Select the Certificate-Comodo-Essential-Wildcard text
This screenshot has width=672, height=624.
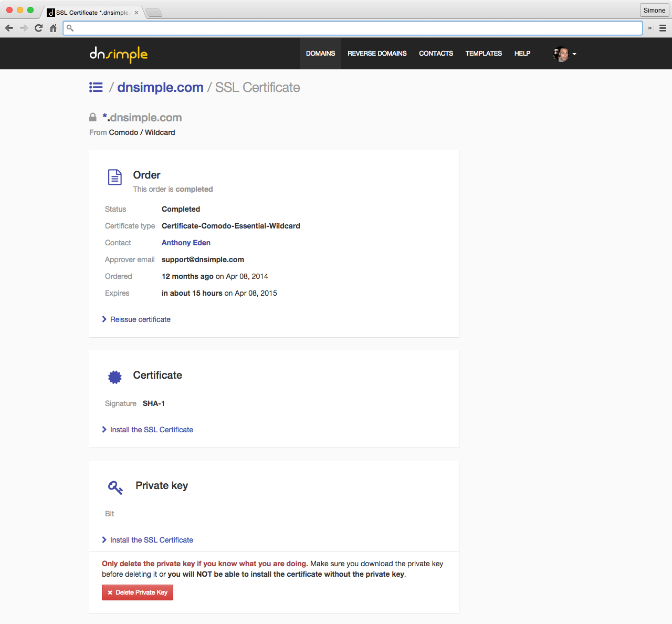(231, 226)
